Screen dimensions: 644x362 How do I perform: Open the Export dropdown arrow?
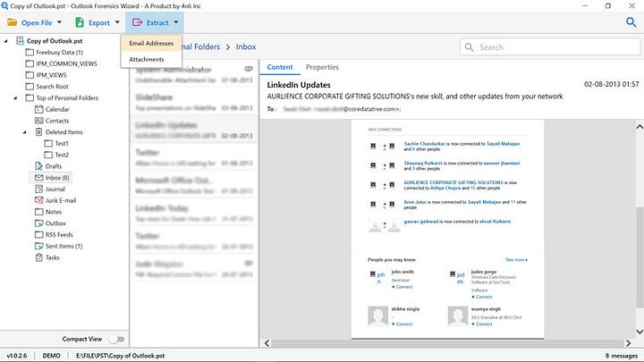117,22
